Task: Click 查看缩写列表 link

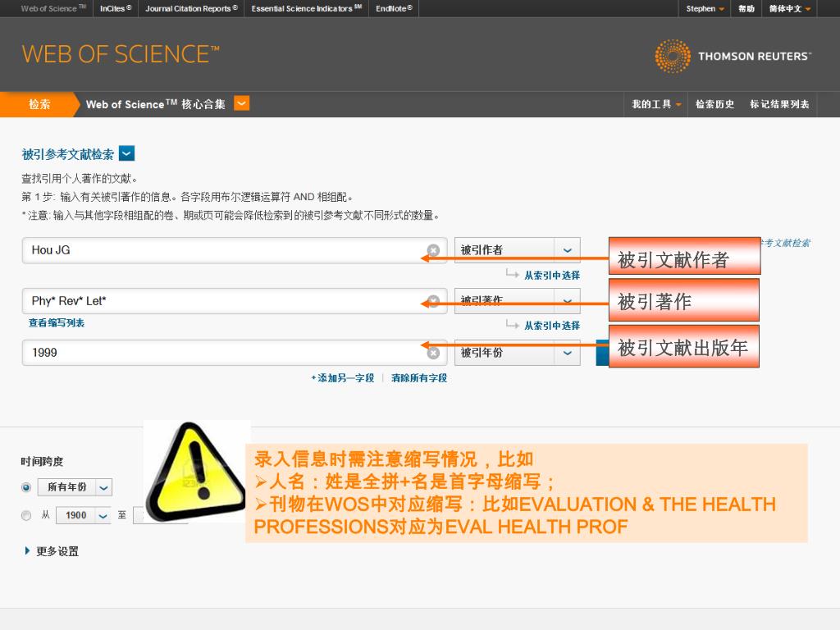Action: (x=57, y=323)
